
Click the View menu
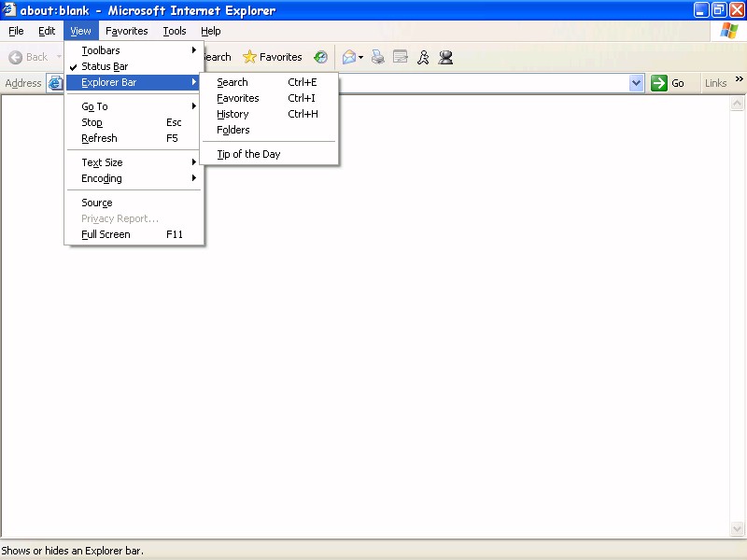click(80, 31)
